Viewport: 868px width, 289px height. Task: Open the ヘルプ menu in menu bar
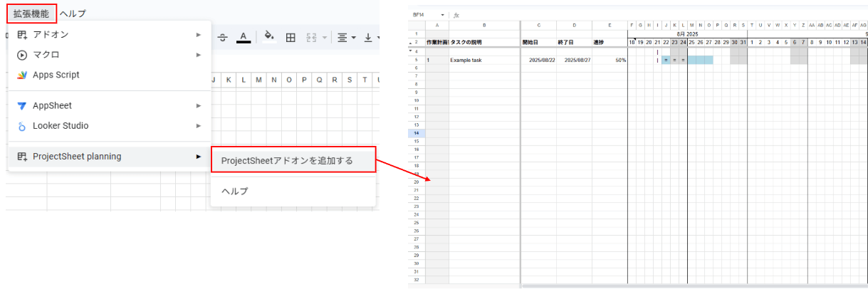pos(73,14)
